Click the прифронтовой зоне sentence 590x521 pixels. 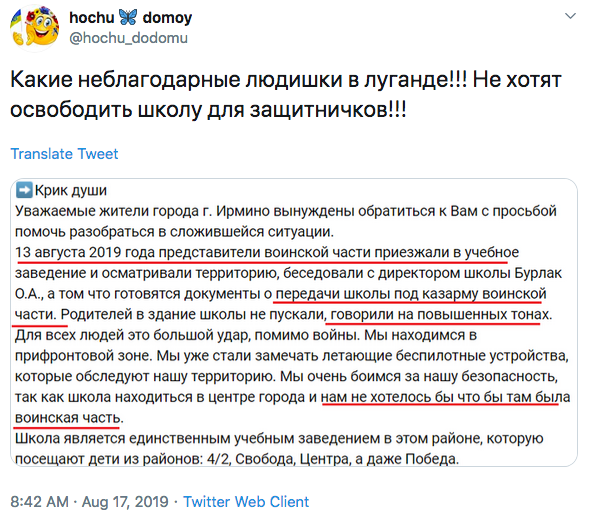click(291, 356)
